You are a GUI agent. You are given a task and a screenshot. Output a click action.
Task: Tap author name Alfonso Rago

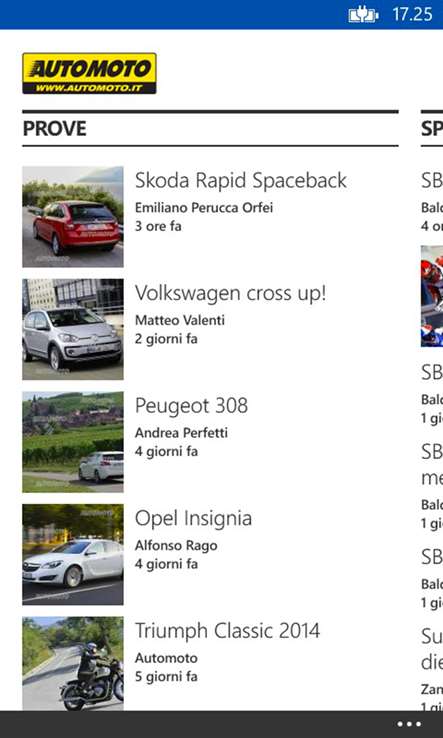176,546
